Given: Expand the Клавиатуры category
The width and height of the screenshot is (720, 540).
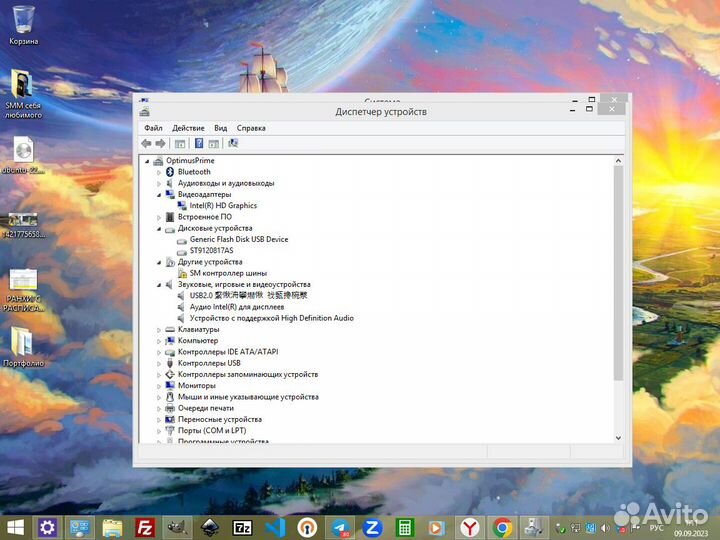Looking at the screenshot, I should pos(158,330).
